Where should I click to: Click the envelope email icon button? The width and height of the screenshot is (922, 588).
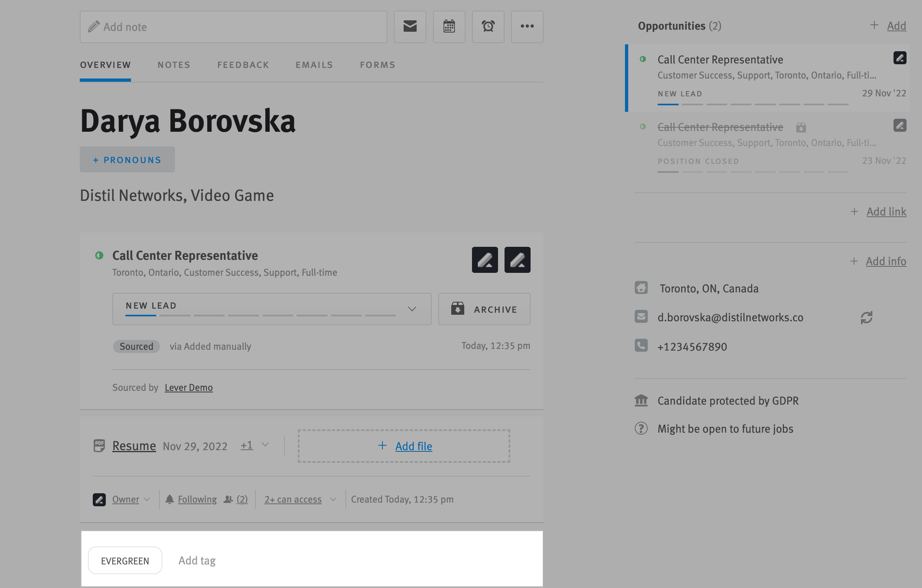click(x=410, y=26)
